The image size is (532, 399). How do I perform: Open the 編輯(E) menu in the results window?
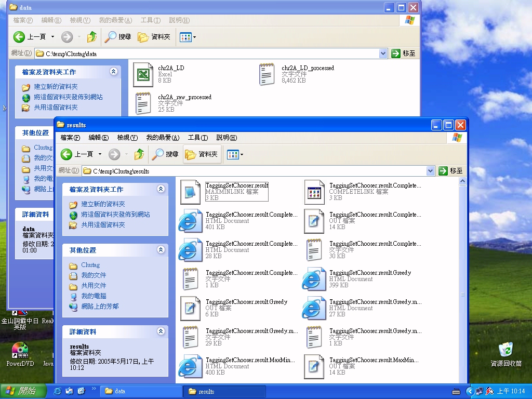(98, 137)
